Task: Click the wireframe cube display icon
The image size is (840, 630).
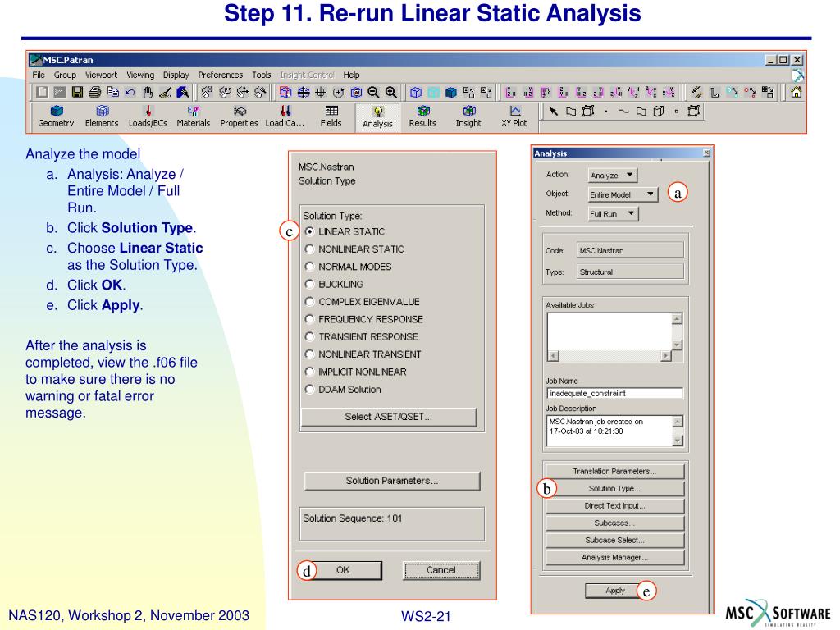Action: [x=416, y=92]
